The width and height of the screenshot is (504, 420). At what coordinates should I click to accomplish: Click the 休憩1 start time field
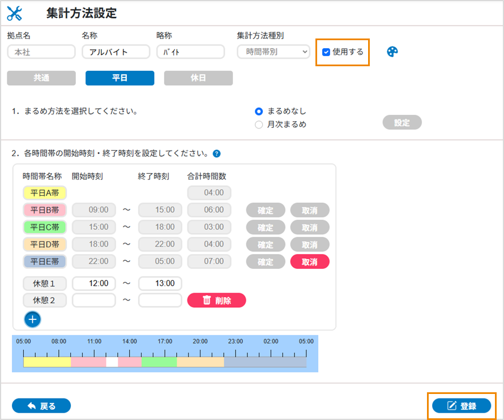pyautogui.click(x=94, y=283)
